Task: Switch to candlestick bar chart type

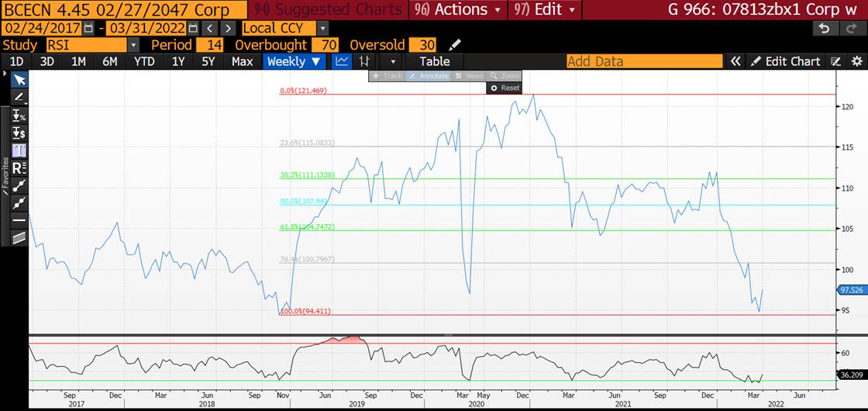Action: (x=364, y=61)
